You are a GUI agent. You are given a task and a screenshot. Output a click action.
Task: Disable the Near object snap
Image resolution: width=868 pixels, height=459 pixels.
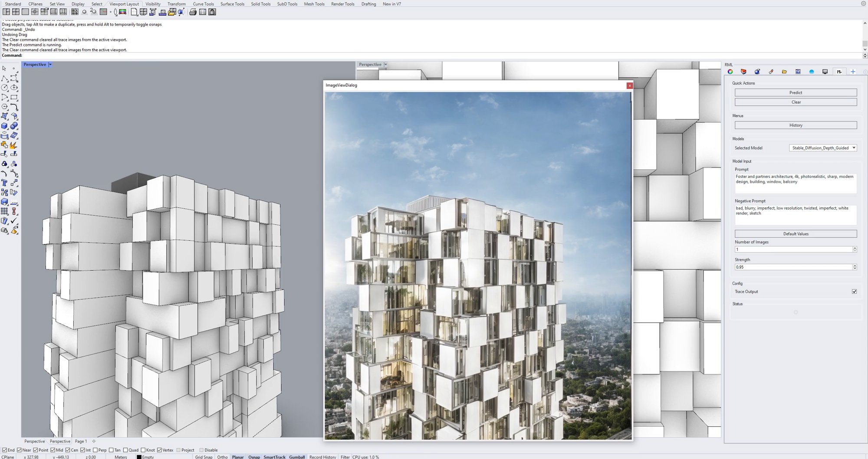click(x=19, y=450)
